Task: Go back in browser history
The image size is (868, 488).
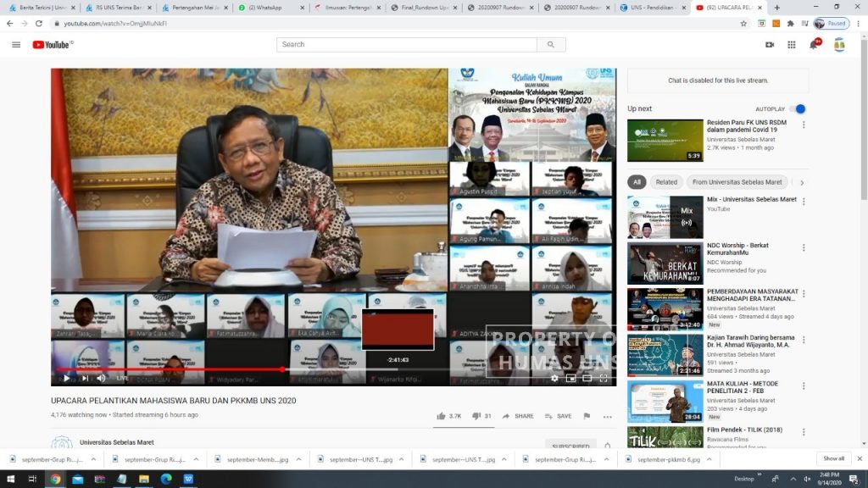Action: [x=10, y=23]
